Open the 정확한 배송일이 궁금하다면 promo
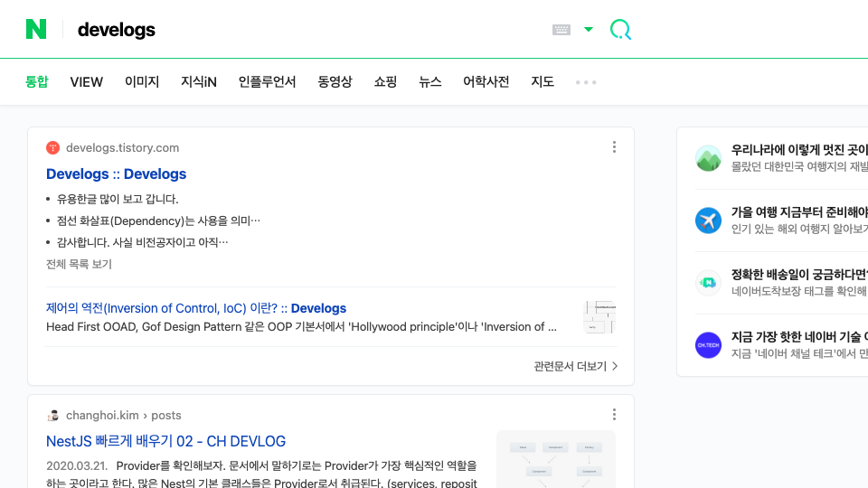The width and height of the screenshot is (868, 488). (799, 275)
